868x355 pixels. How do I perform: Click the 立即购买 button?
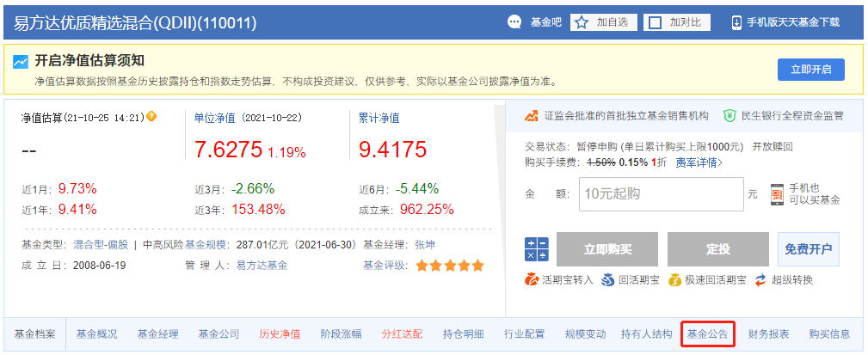(607, 249)
